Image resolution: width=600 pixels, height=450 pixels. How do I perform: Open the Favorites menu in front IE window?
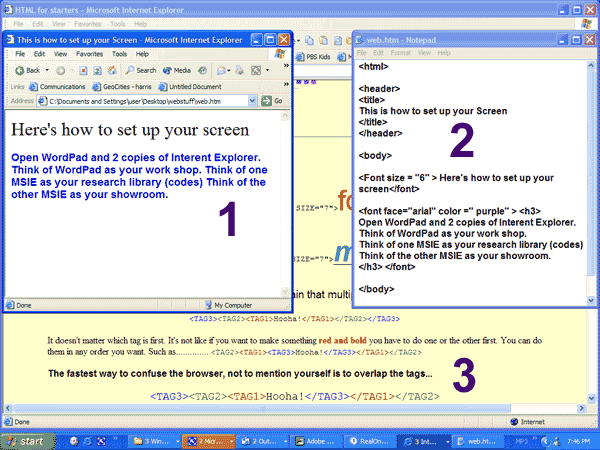(89, 54)
